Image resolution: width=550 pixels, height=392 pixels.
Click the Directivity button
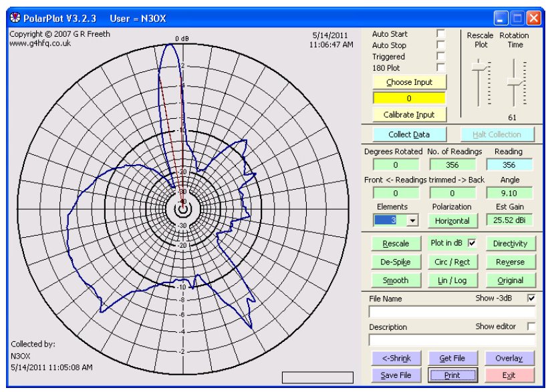click(x=510, y=244)
